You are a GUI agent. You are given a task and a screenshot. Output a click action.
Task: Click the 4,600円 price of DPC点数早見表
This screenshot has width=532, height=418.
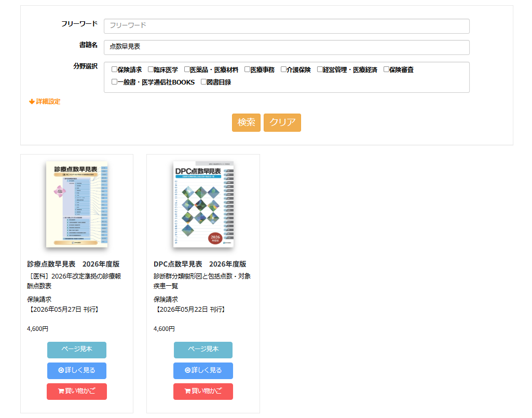(x=164, y=329)
